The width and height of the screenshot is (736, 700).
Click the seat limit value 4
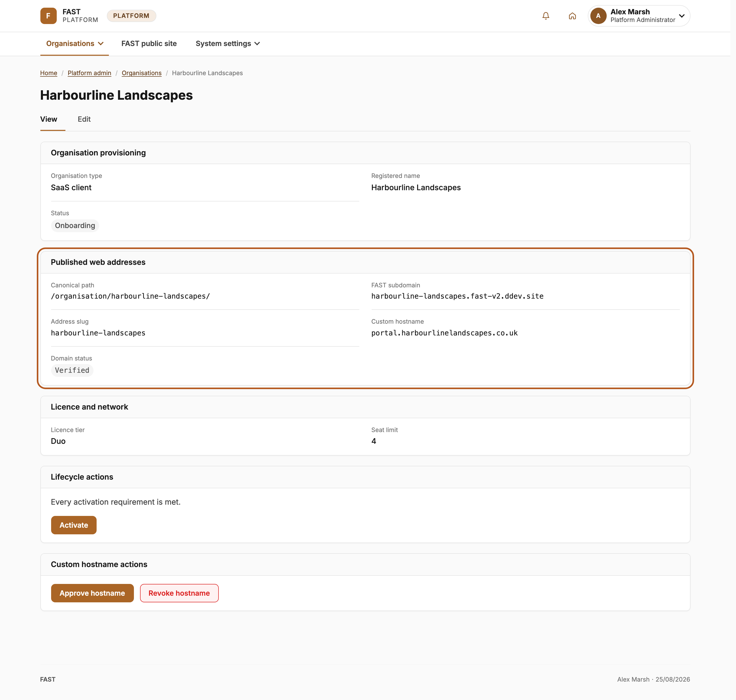coord(373,441)
